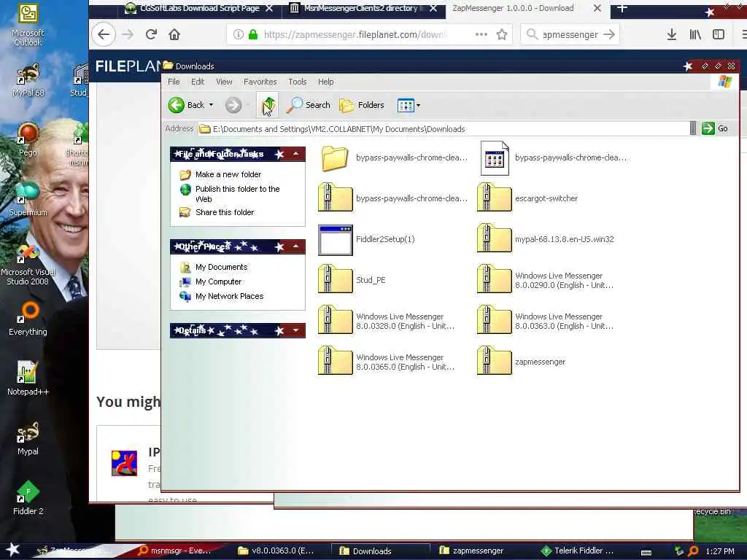Open the MyPal 68 desktop icon

pyautogui.click(x=28, y=80)
